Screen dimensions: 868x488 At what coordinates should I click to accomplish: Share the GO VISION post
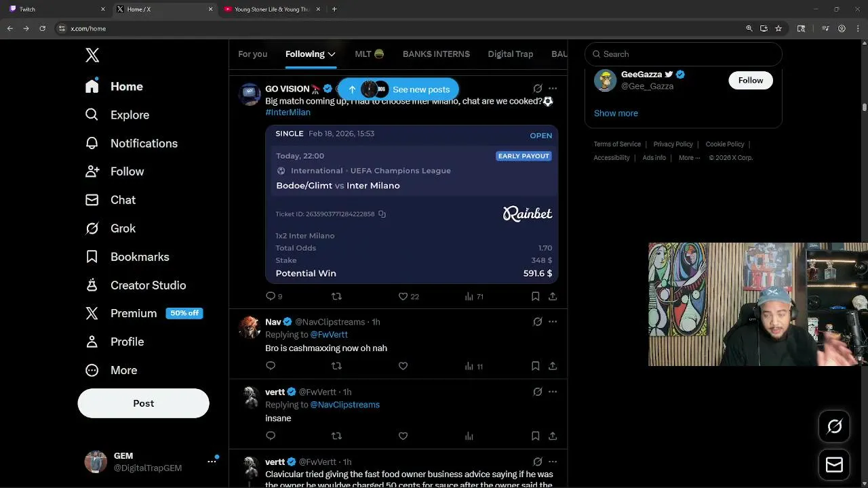point(553,296)
